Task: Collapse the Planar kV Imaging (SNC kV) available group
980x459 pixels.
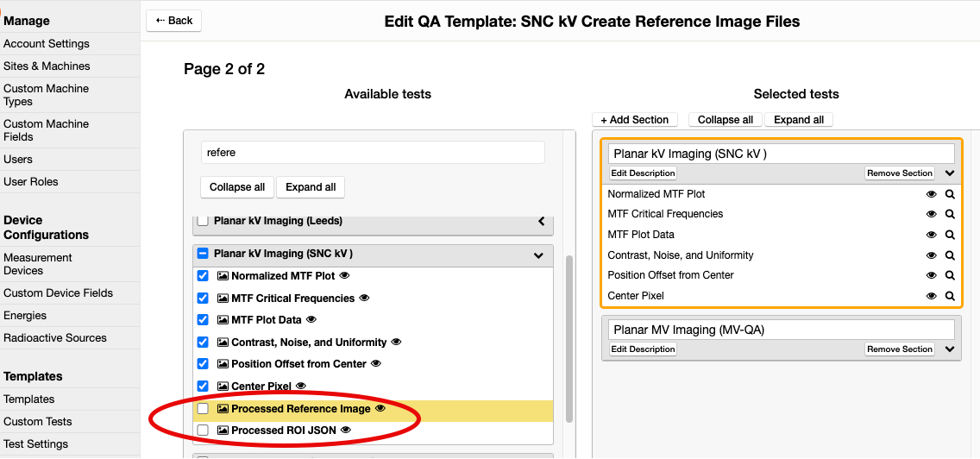Action: pos(538,255)
